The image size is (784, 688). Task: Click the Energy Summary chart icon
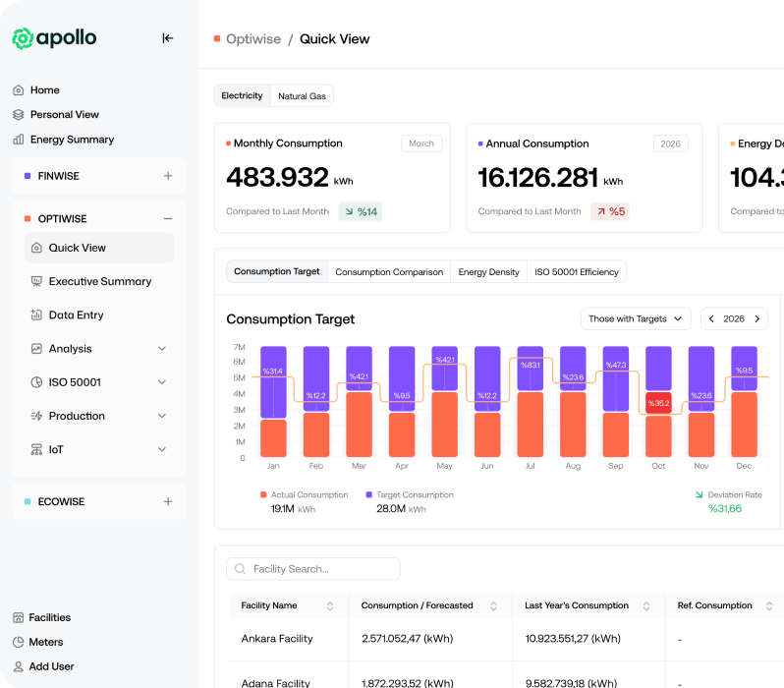tap(18, 140)
